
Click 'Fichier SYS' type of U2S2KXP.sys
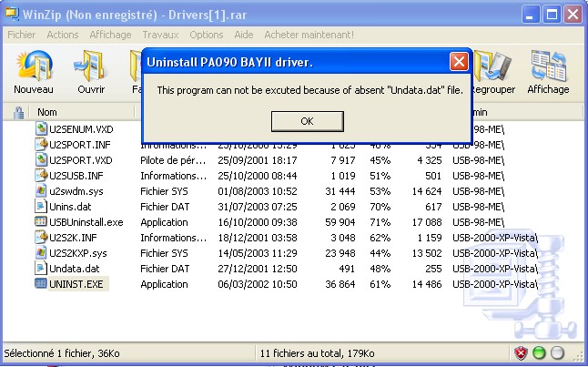tap(164, 253)
